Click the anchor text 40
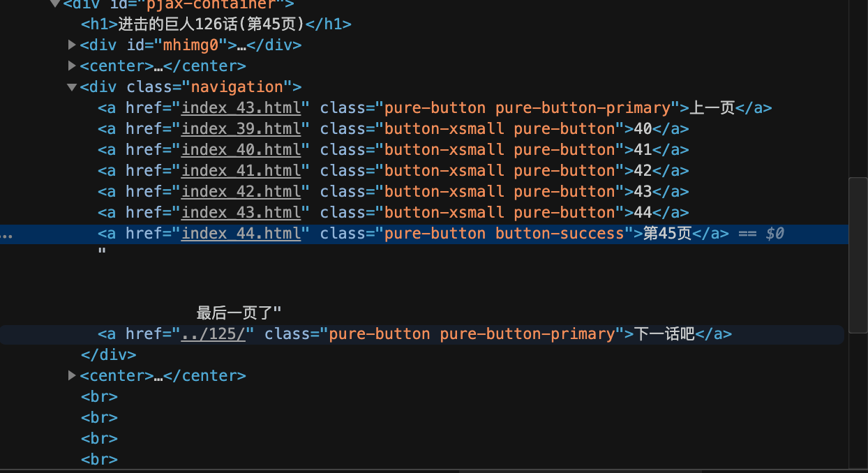Image resolution: width=868 pixels, height=473 pixels. click(x=643, y=129)
